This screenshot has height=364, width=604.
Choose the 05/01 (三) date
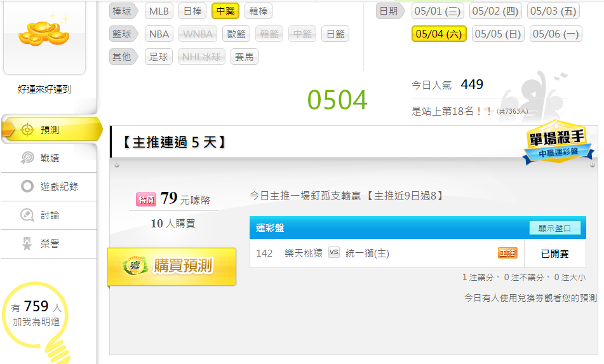coord(437,11)
